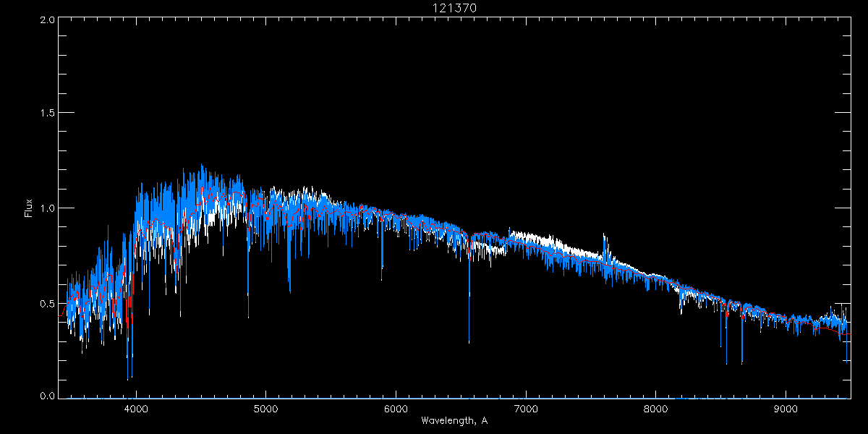Select the 7000 x-axis tick label
Image resolution: width=868 pixels, height=434 pixels.
[526, 407]
